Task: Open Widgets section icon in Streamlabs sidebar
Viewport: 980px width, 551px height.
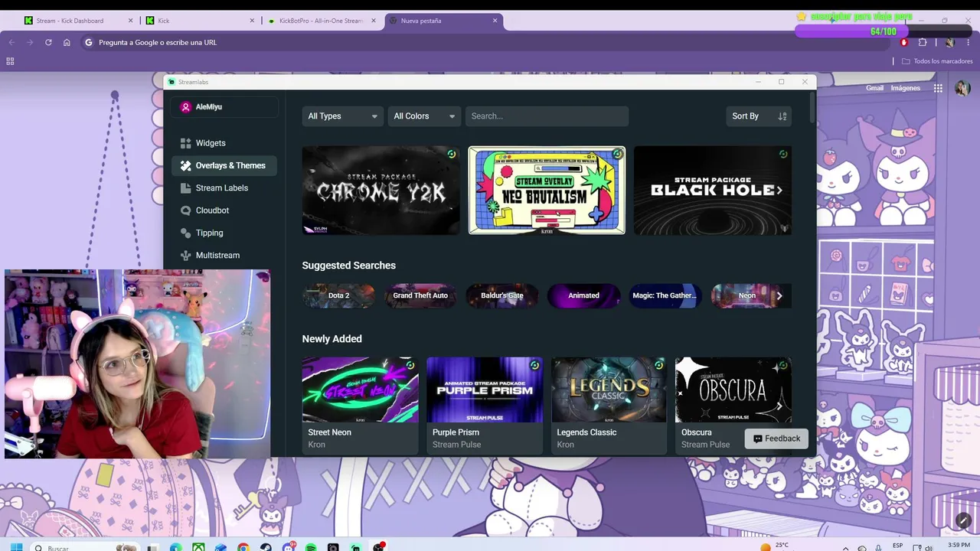Action: tap(185, 143)
